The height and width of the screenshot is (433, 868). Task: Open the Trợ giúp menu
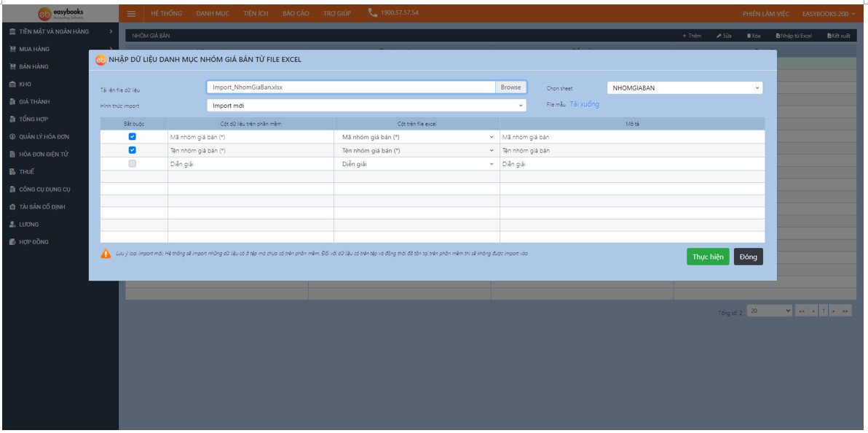(337, 13)
